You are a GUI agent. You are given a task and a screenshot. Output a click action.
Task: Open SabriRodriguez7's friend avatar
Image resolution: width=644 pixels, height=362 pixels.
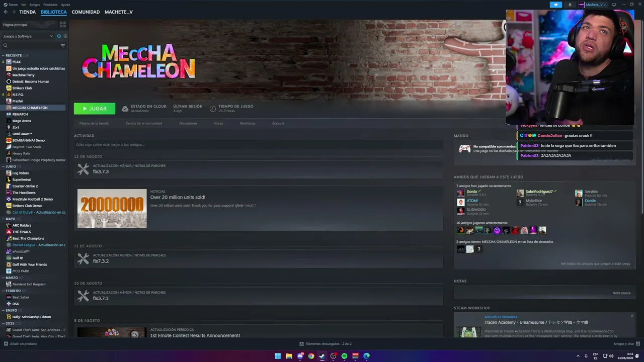click(520, 193)
